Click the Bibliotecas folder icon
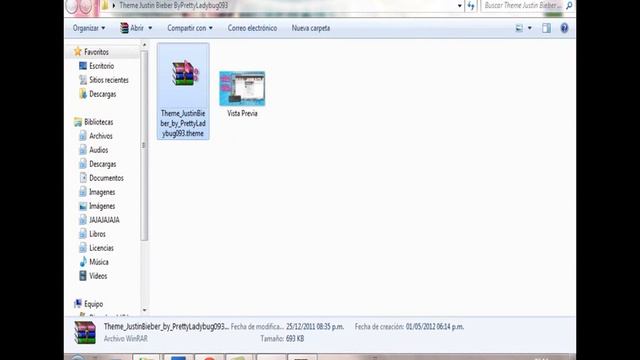 (x=78, y=122)
